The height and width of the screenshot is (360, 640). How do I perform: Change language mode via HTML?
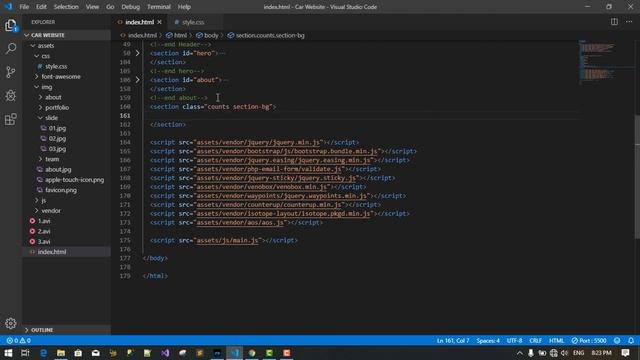pos(556,340)
